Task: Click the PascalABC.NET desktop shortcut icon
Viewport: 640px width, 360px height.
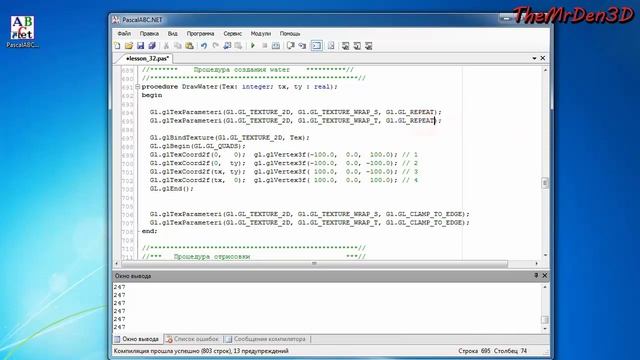Action: pyautogui.click(x=22, y=31)
